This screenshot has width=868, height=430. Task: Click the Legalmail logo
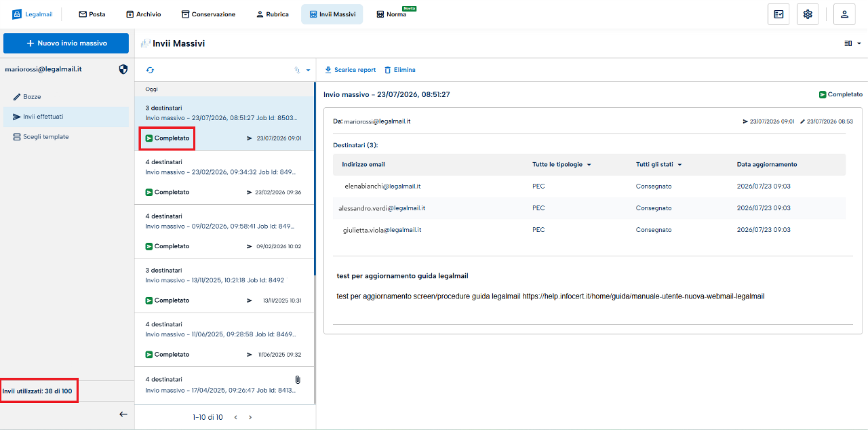(x=32, y=14)
